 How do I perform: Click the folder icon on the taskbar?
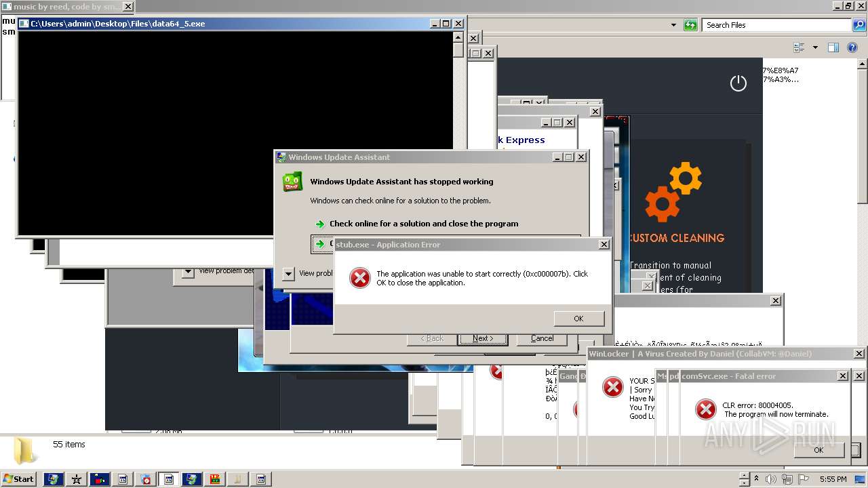(x=237, y=479)
